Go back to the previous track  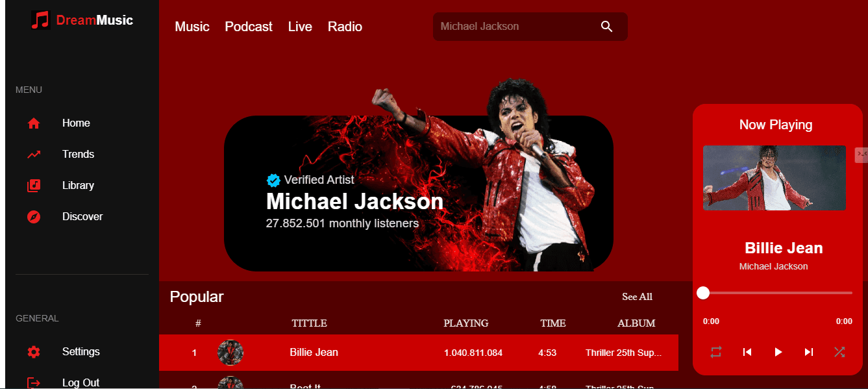pyautogui.click(x=747, y=351)
